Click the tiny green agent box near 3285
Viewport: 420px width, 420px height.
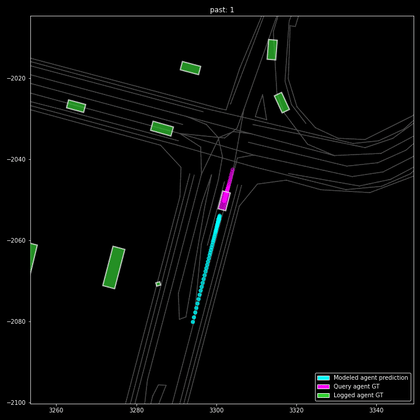pyautogui.click(x=158, y=284)
